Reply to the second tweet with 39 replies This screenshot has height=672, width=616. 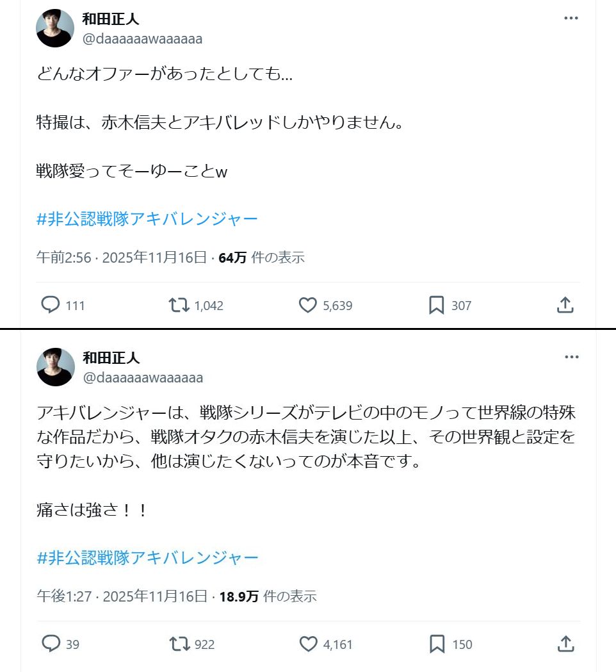[51, 644]
